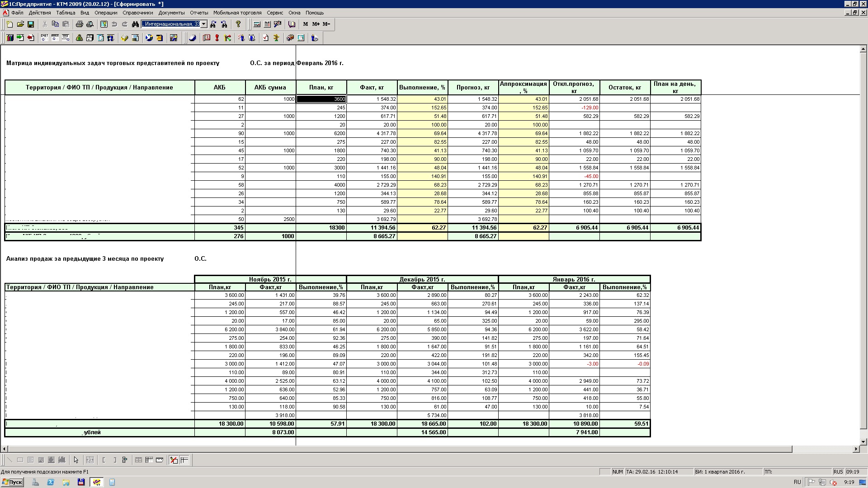The image size is (868, 488).
Task: Select the selected Plan cell 3600
Action: point(321,99)
